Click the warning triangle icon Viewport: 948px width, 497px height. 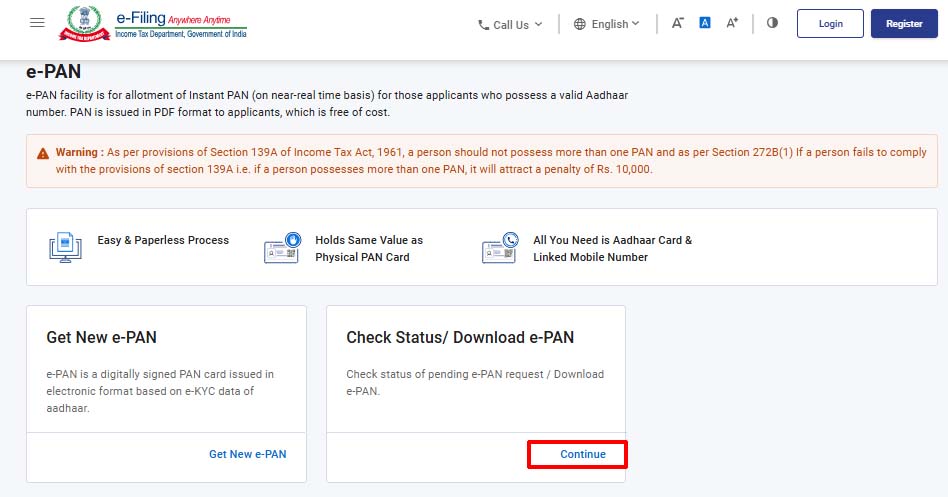(43, 154)
